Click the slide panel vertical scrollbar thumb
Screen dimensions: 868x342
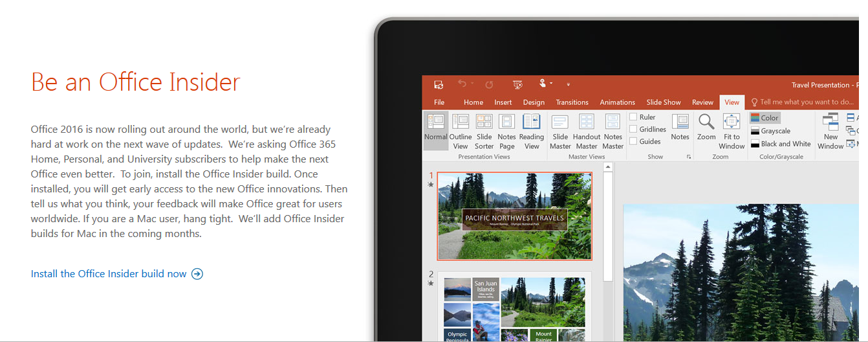click(x=608, y=227)
